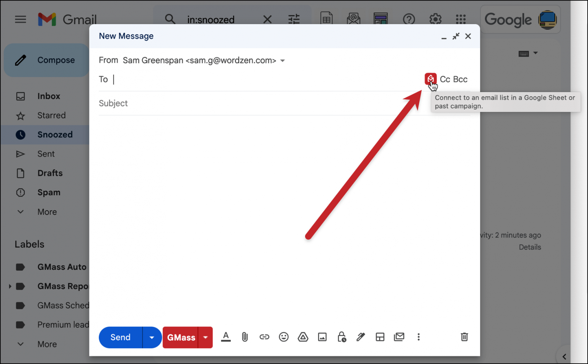This screenshot has height=364, width=588.
Task: Open the Spam folder
Action: click(49, 192)
